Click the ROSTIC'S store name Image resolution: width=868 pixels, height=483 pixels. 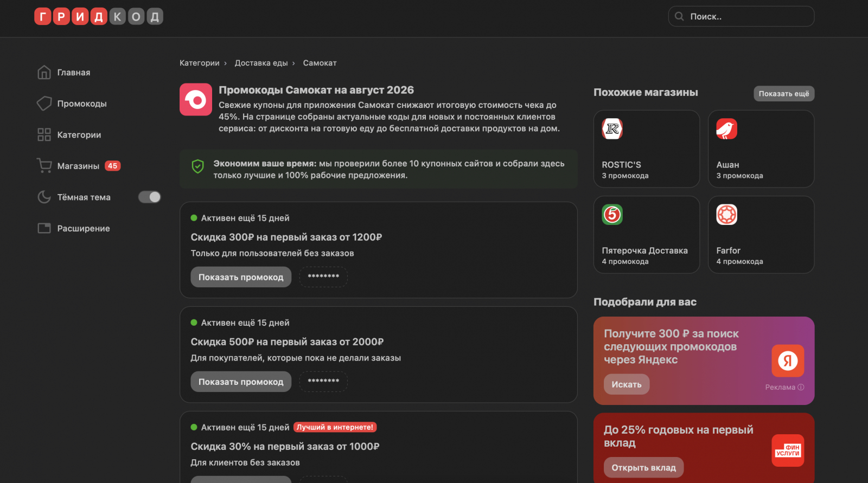(621, 165)
